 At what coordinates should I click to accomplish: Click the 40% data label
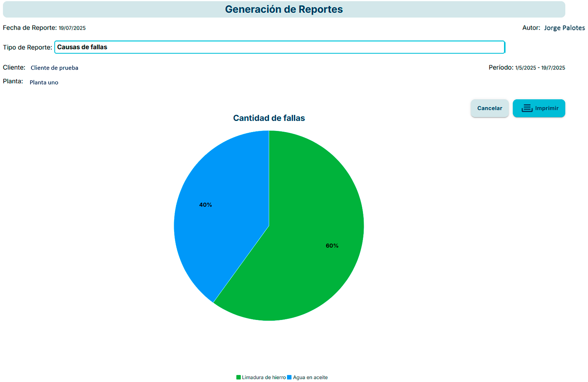click(x=206, y=205)
